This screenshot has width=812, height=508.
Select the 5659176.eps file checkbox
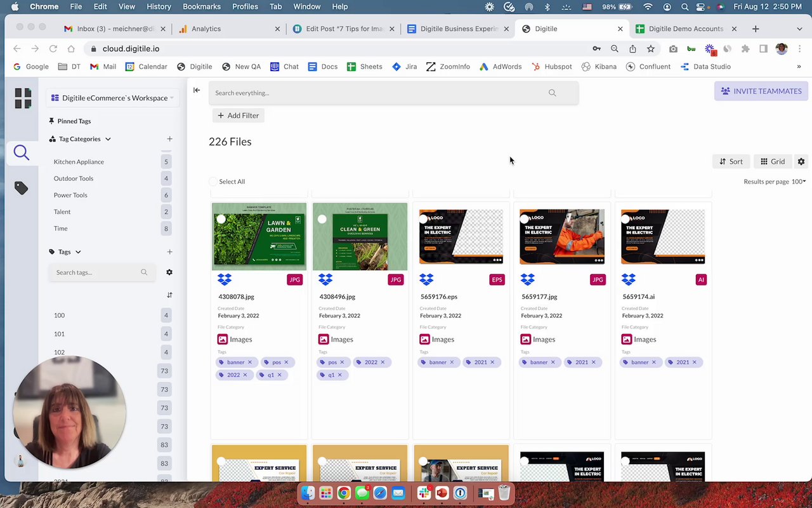tap(423, 219)
